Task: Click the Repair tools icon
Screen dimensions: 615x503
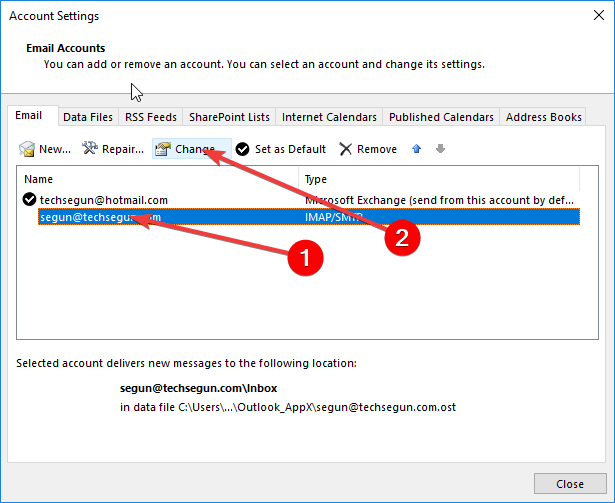Action: (x=90, y=148)
